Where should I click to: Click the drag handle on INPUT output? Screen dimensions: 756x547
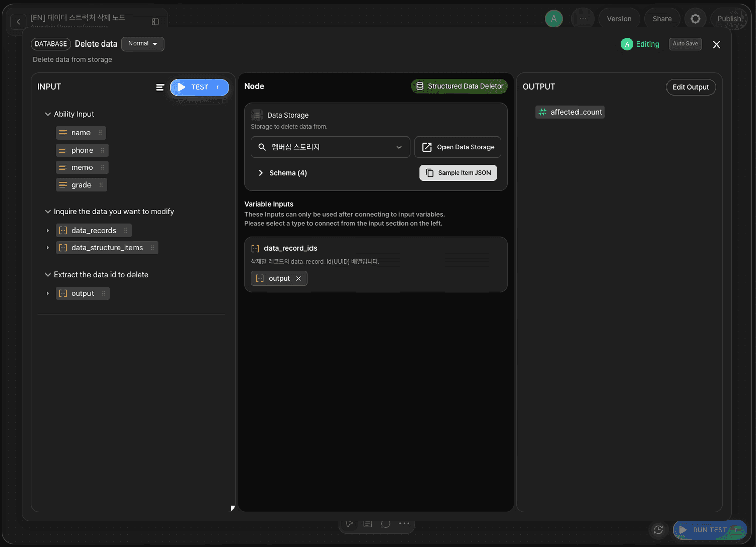(x=104, y=294)
